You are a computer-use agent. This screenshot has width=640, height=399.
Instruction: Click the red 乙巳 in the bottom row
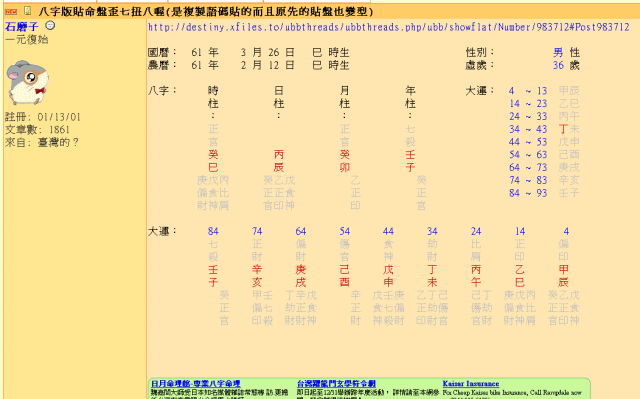click(520, 276)
